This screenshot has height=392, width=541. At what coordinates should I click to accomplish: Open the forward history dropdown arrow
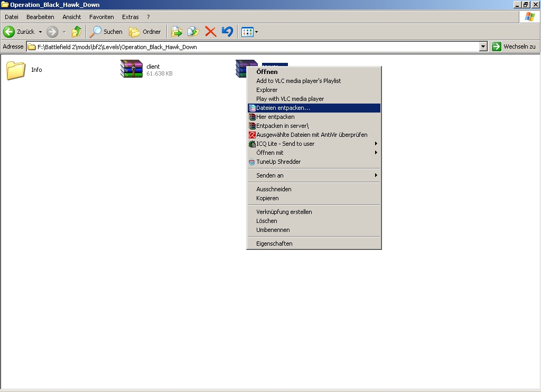[x=64, y=32]
